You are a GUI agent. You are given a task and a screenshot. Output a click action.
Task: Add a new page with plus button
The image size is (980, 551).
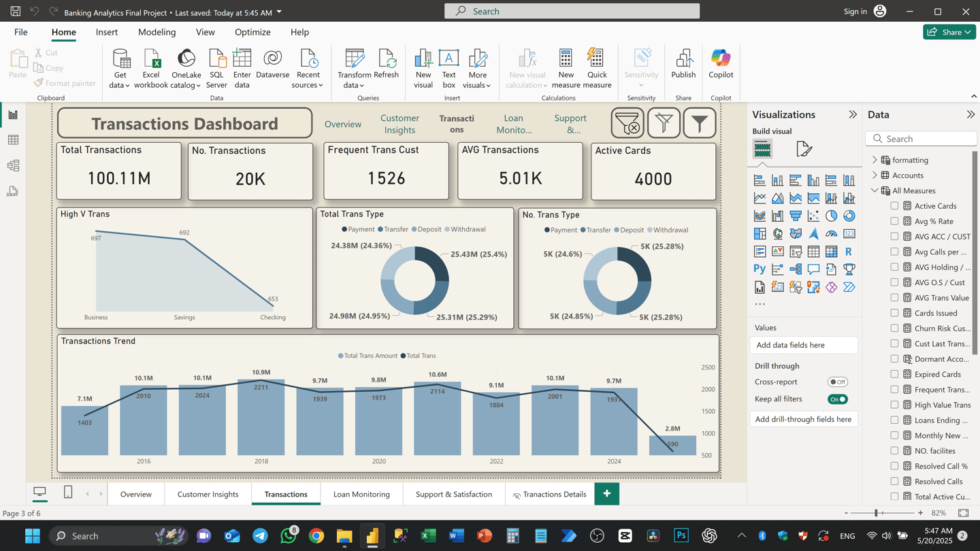coord(606,494)
